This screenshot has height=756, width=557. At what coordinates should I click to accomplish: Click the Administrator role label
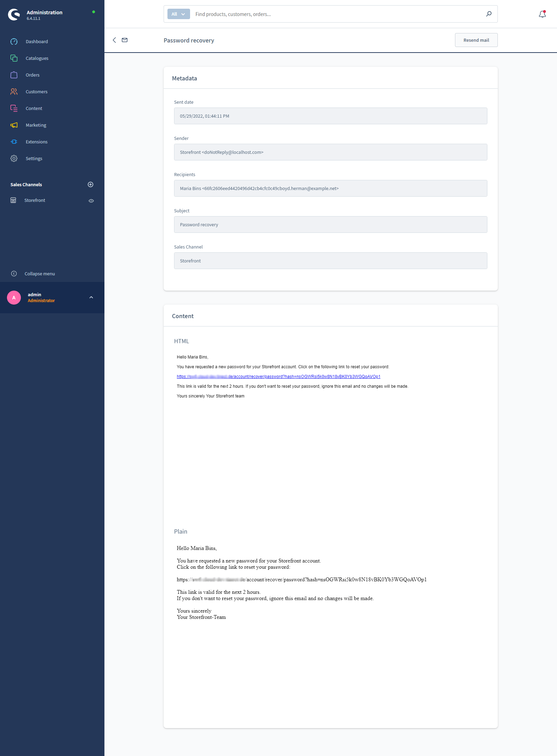coord(41,300)
